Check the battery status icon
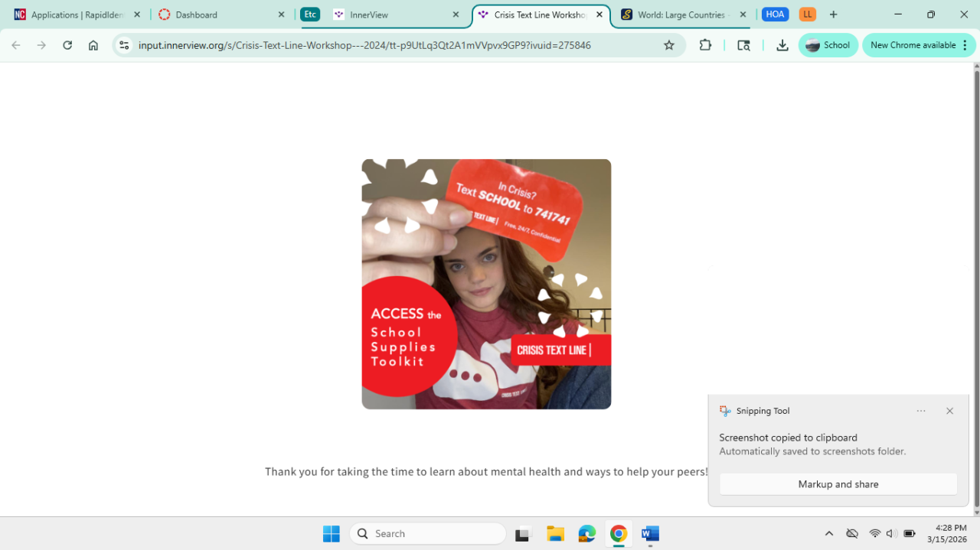 click(910, 534)
